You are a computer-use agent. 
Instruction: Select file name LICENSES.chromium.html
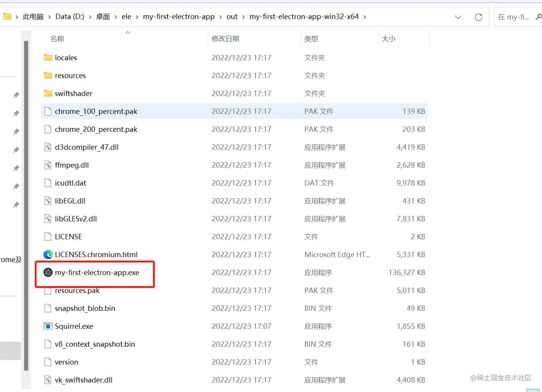tap(96, 254)
